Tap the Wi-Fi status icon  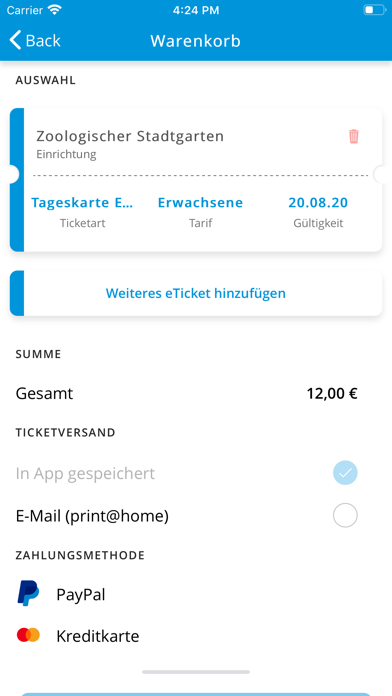tap(55, 10)
